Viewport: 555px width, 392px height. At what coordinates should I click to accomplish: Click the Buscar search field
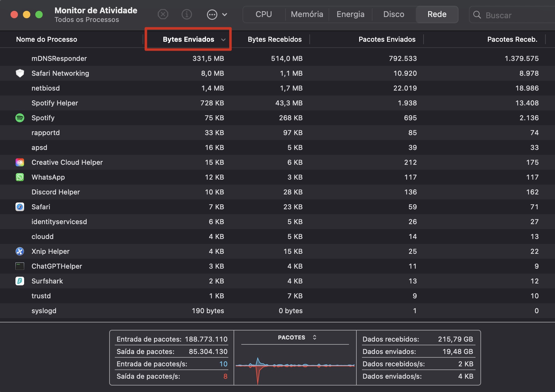[510, 15]
